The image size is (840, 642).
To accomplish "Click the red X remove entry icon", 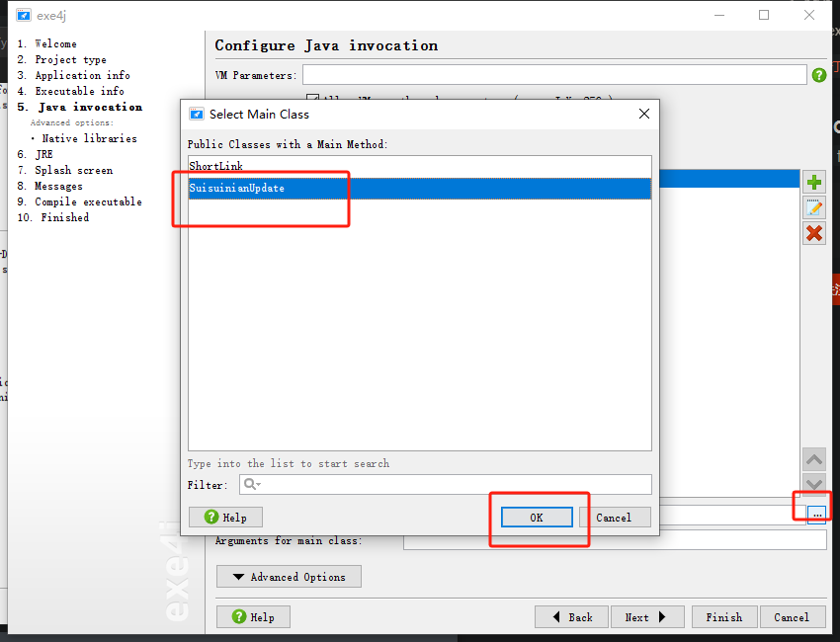I will tap(813, 233).
